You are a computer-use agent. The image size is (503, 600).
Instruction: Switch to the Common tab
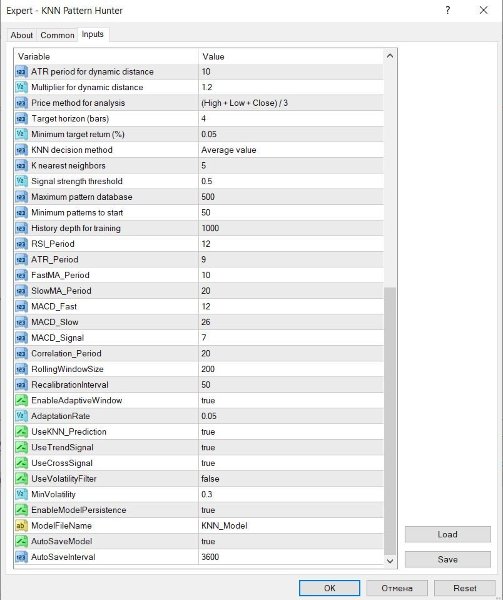pos(57,35)
